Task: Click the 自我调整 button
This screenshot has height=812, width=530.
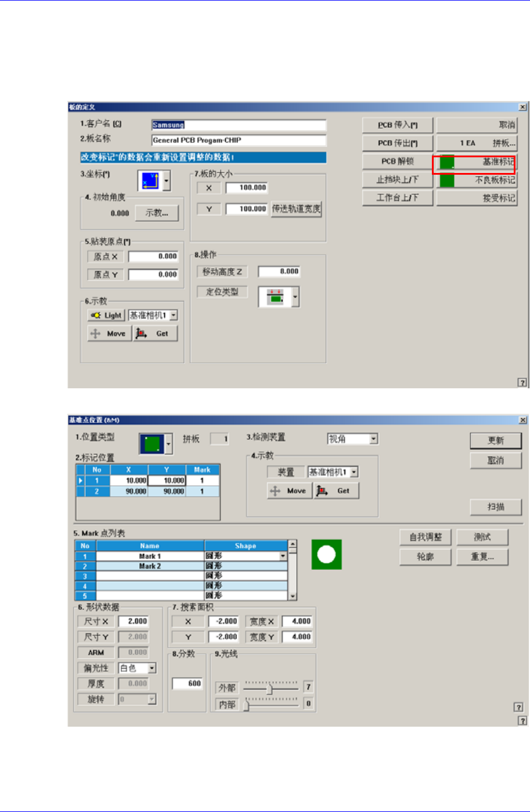Action: (x=426, y=537)
